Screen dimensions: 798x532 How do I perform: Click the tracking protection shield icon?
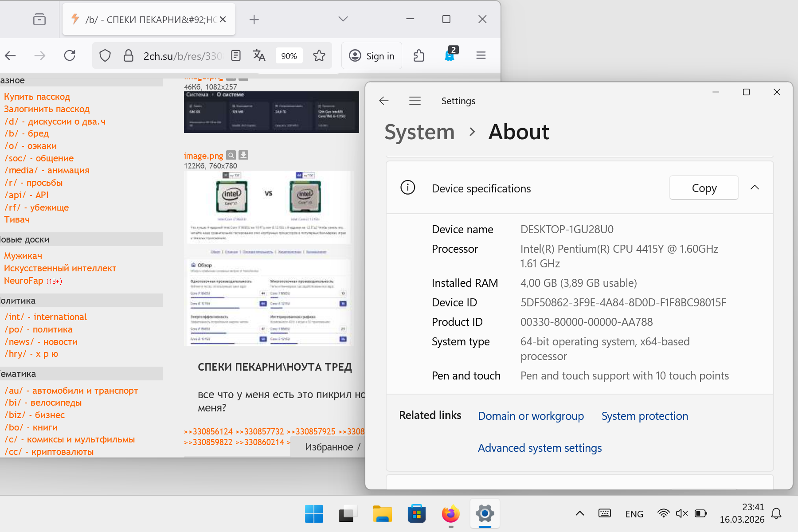pos(105,55)
